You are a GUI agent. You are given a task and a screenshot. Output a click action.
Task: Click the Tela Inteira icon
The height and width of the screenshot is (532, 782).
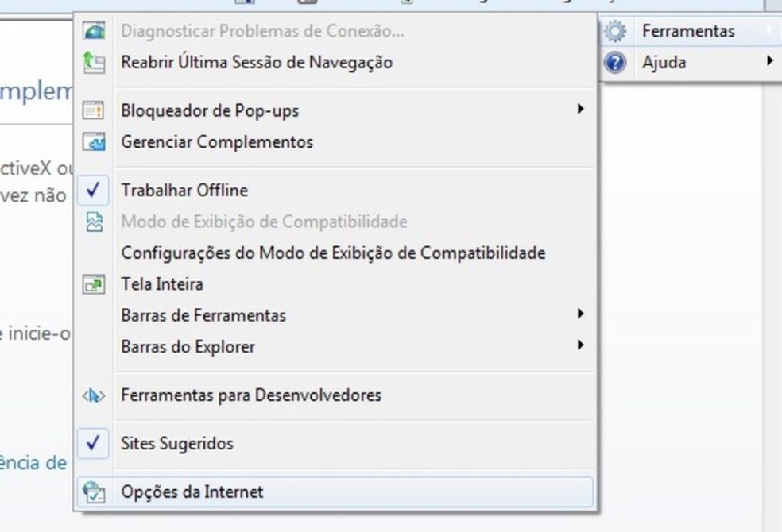(x=94, y=284)
